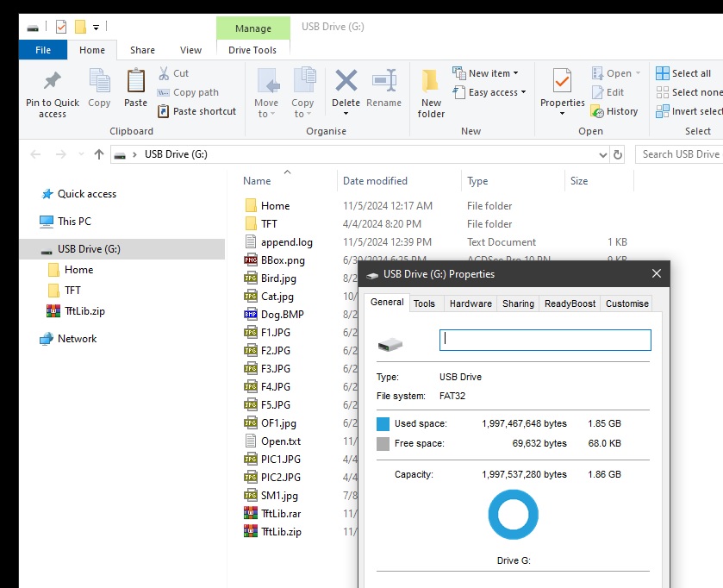Select the TftLib.rar archive file
The image size is (723, 588).
point(281,514)
